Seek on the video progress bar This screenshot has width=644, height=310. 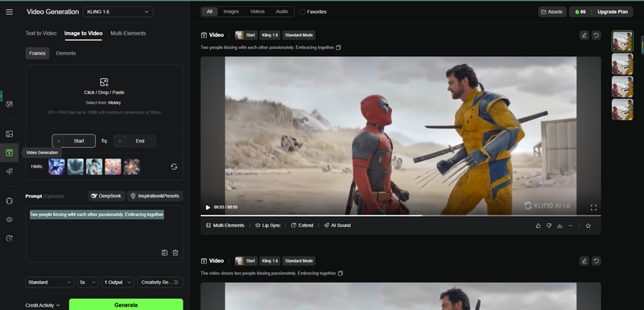[400, 215]
